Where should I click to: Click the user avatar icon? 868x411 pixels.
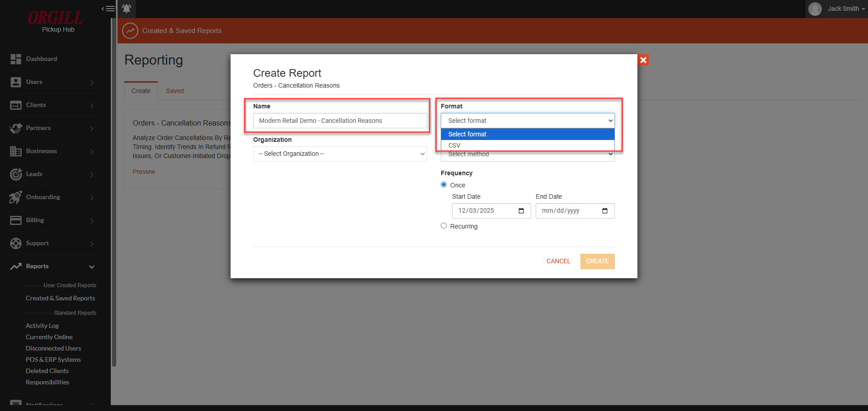click(815, 9)
